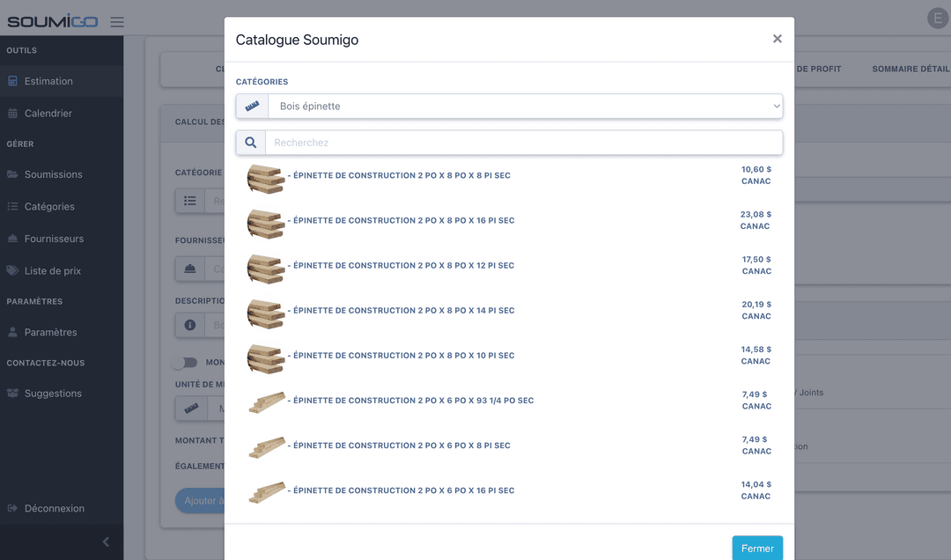Click the Estimation calculator icon in sidebar
The height and width of the screenshot is (560, 951).
[12, 81]
